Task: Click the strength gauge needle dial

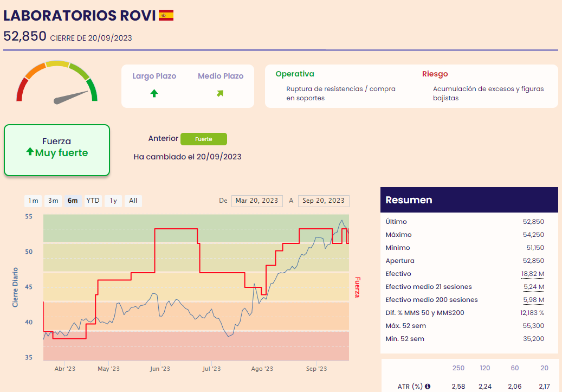Action: click(x=57, y=82)
